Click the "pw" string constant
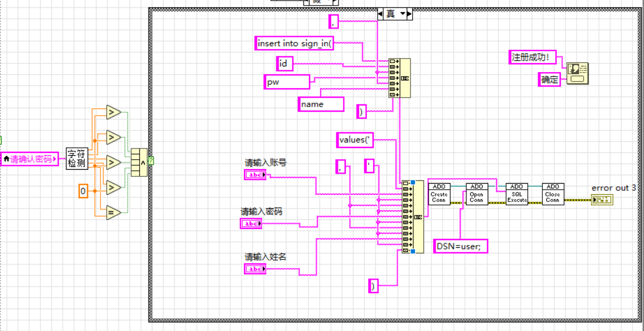 (x=287, y=81)
